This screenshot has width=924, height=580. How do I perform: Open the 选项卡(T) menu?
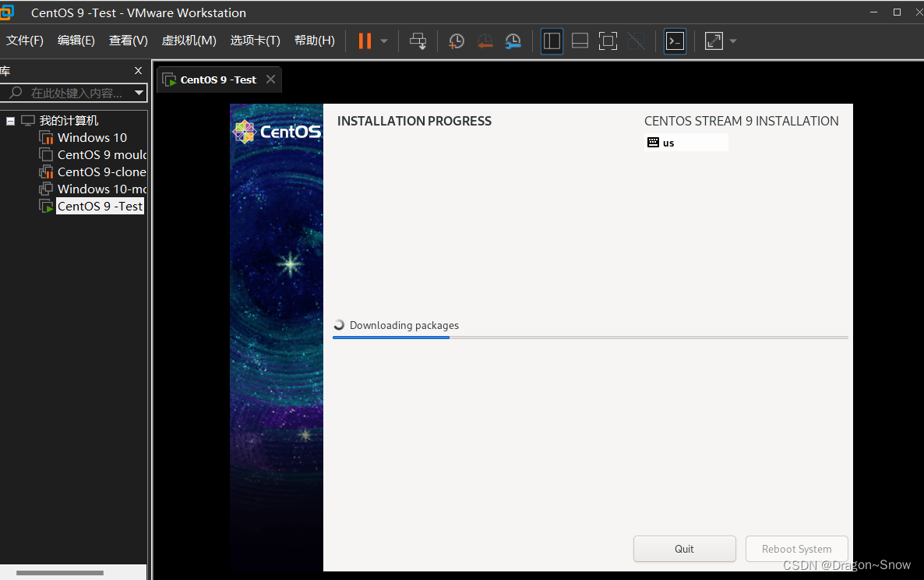pos(256,40)
